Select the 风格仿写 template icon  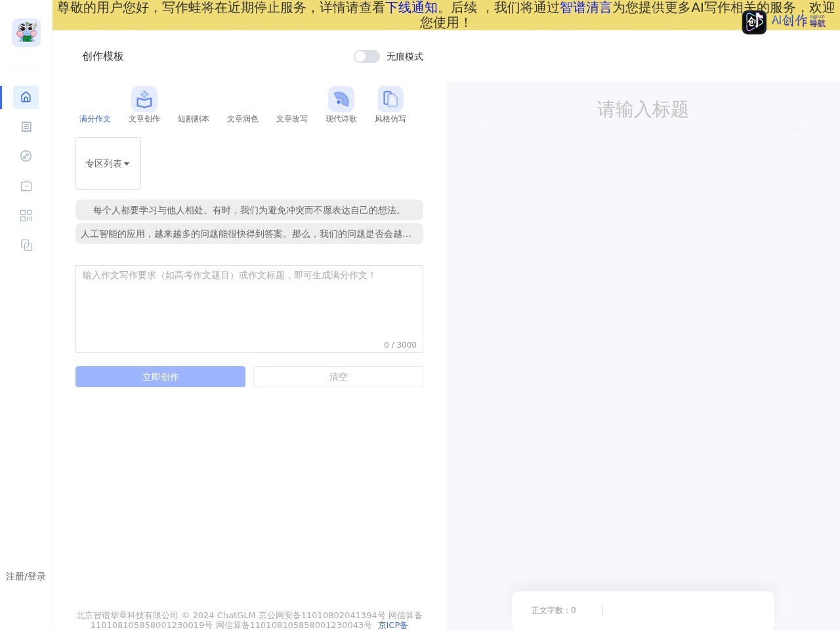tap(390, 99)
